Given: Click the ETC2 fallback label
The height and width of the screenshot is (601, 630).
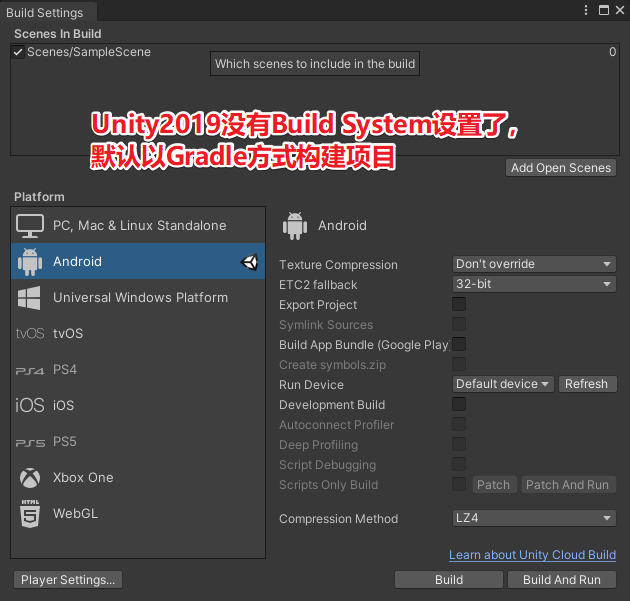Looking at the screenshot, I should coord(318,285).
